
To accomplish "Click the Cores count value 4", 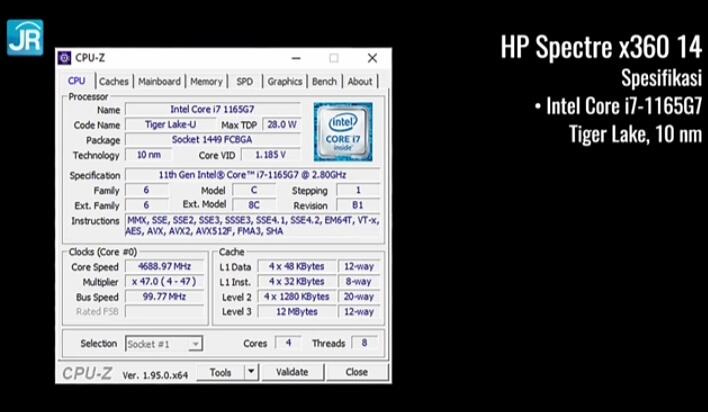I will tap(289, 343).
